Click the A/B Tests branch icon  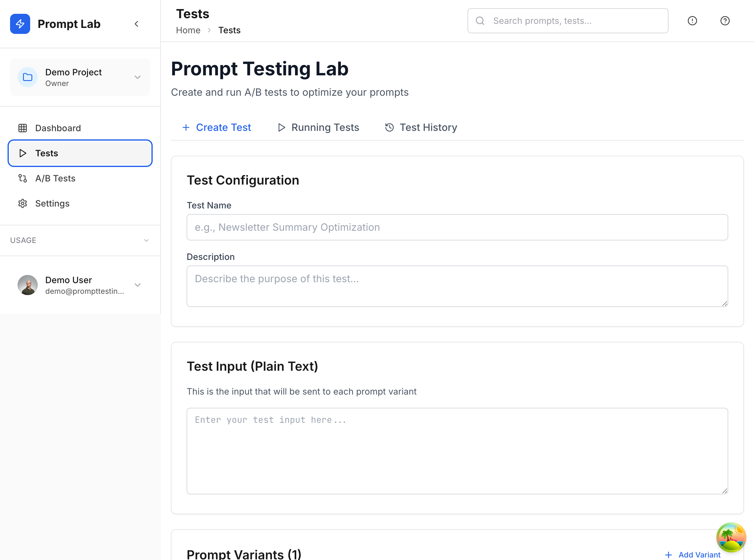pos(23,178)
